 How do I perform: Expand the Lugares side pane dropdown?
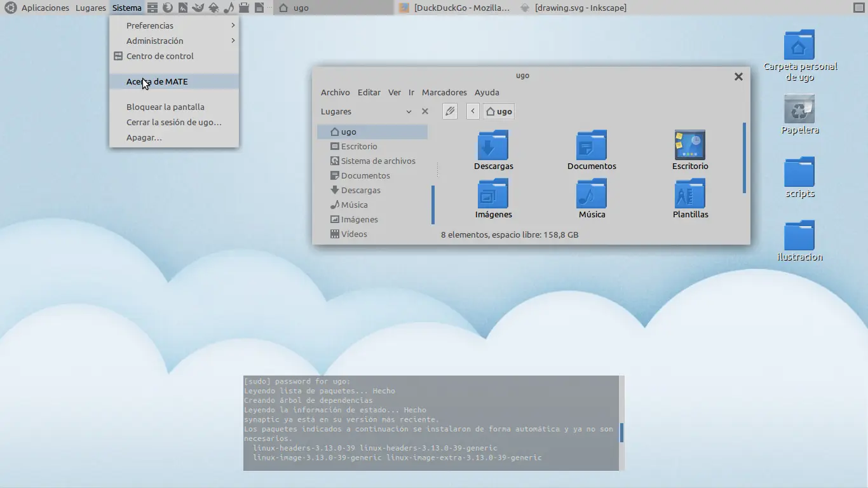point(409,111)
